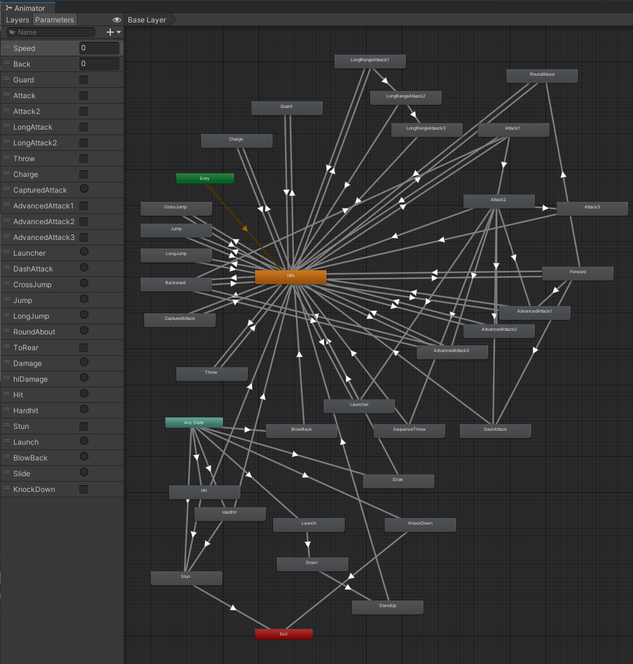The width and height of the screenshot is (633, 664).
Task: Fire the Launcher trigger radio button
Action: point(84,252)
